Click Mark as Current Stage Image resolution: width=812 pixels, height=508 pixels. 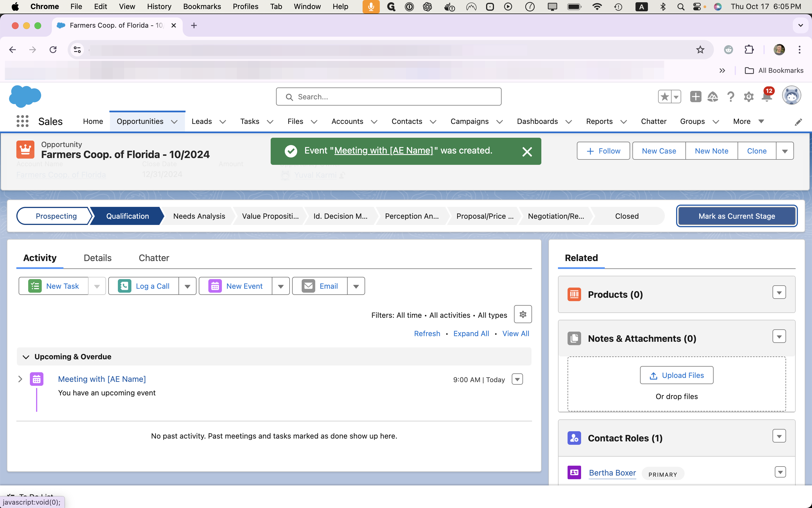[x=737, y=216]
